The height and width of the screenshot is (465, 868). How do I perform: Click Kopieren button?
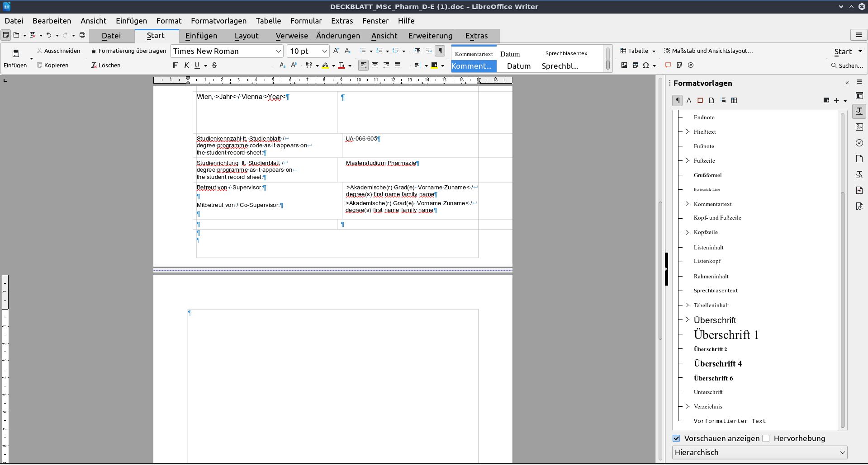53,66
